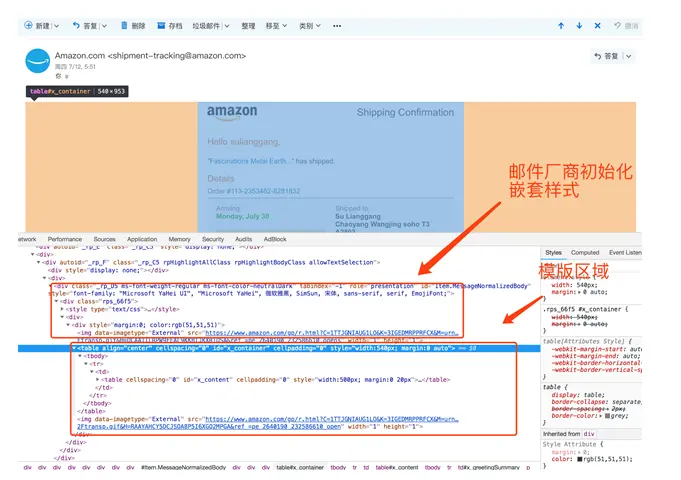Click the greyed 撤消 undo button

(626, 26)
